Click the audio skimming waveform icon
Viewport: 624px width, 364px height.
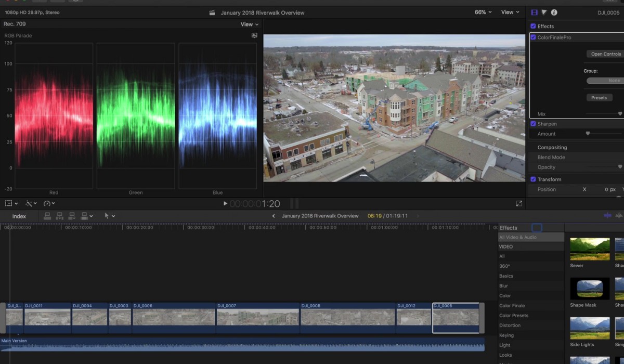pyautogui.click(x=619, y=216)
